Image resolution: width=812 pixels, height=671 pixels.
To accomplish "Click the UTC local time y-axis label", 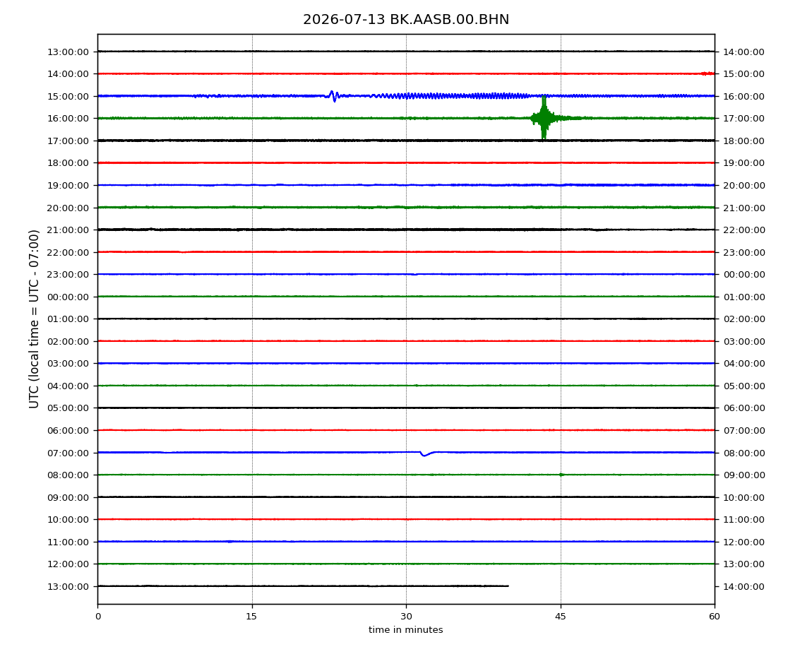I will [34, 319].
